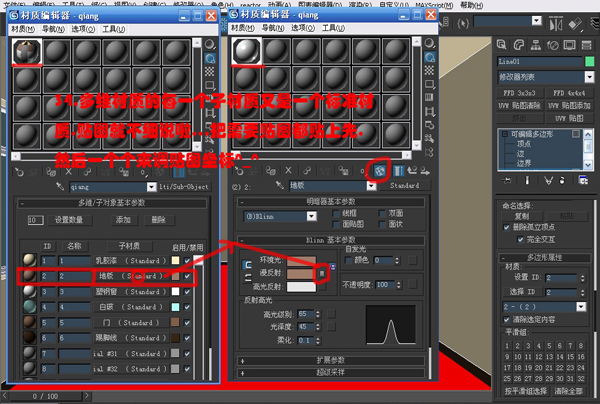Open 修改器列表 dropdown

pyautogui.click(x=589, y=77)
